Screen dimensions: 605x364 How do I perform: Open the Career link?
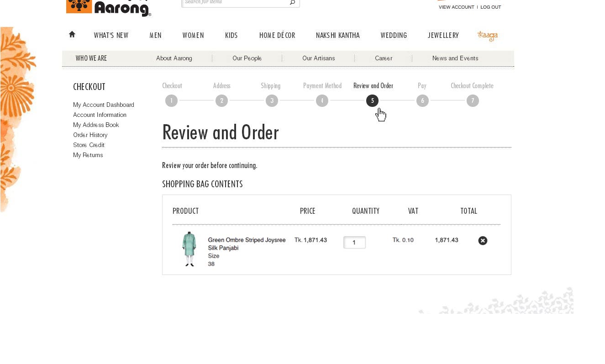tap(384, 58)
